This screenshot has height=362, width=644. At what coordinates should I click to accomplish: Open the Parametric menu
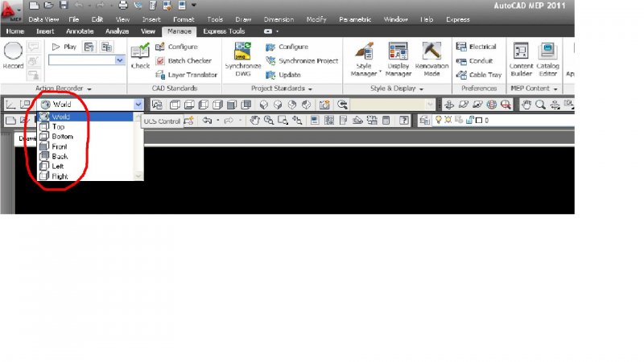pos(355,19)
